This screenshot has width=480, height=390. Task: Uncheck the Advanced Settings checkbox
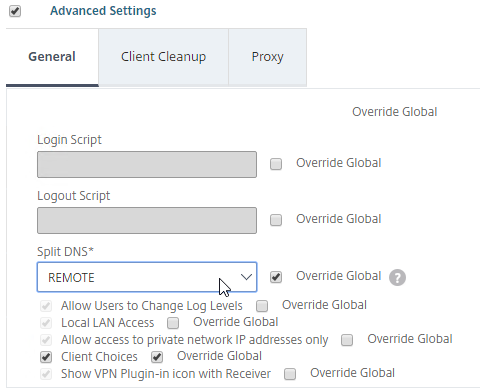15,11
